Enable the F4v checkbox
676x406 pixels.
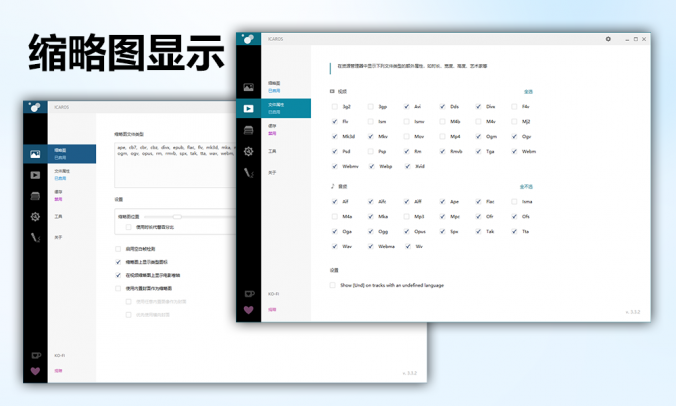[x=514, y=106]
